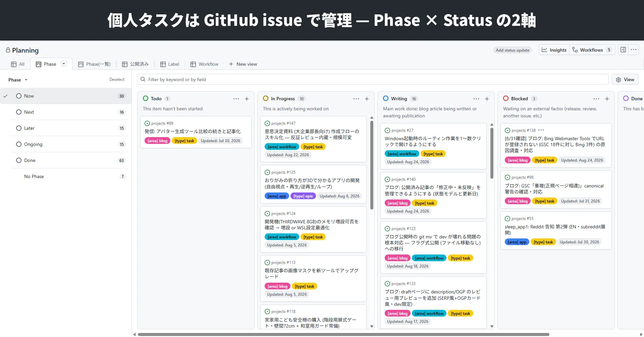The image size is (644, 337).
Task: Open issue #140 ブログ: 公開済み記事 title
Action: 433,190
